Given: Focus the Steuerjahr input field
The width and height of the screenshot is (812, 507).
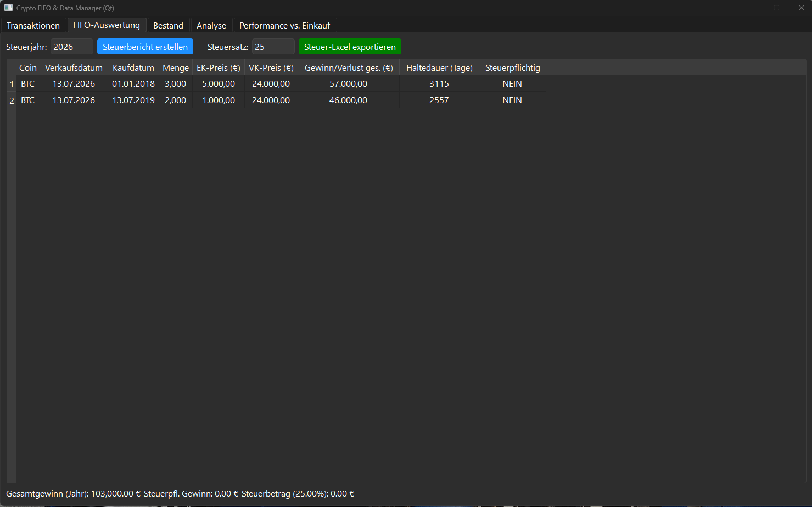Looking at the screenshot, I should 71,47.
